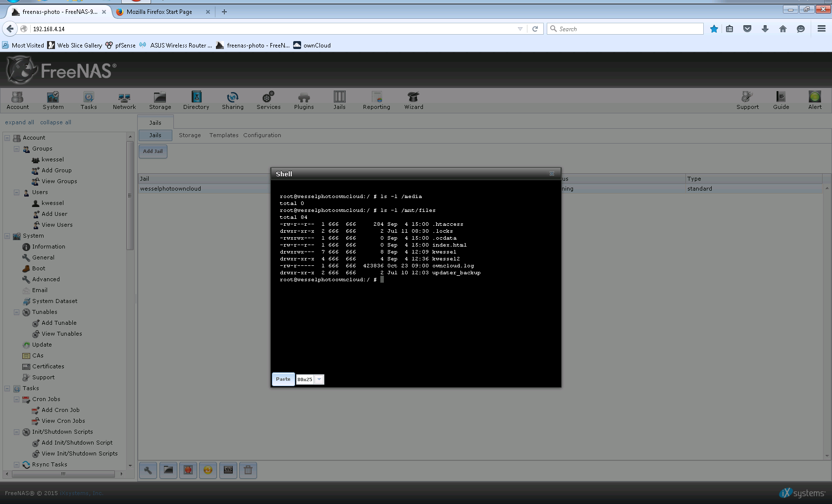Collapse the Account tree node
This screenshot has height=504, width=832.
pyautogui.click(x=7, y=138)
